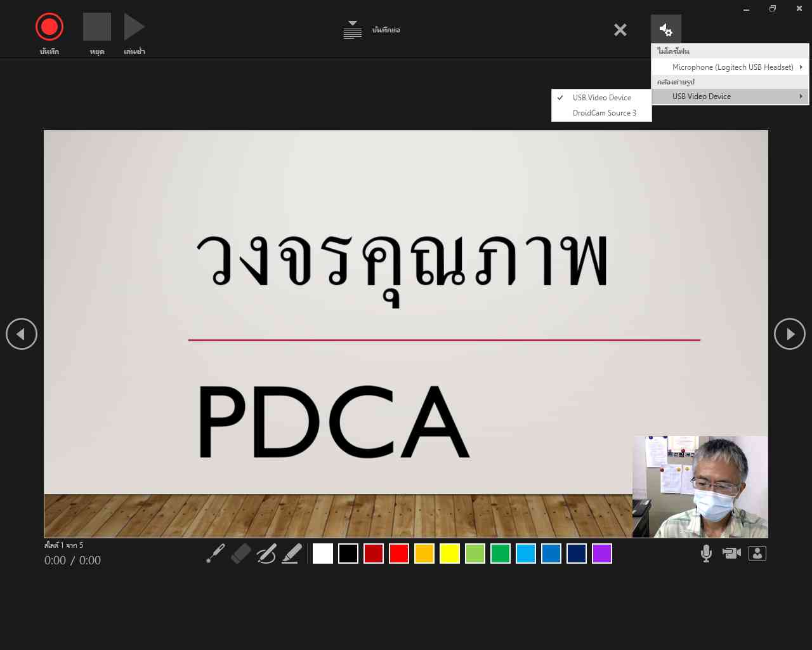The height and width of the screenshot is (650, 812).
Task: Expand the USB Video Device camera submenu
Action: [x=730, y=96]
